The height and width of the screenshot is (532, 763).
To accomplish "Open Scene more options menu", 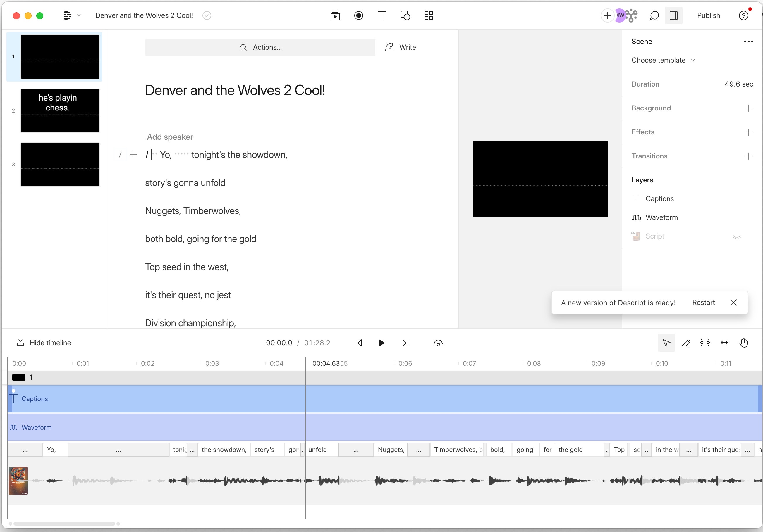I will (x=748, y=42).
